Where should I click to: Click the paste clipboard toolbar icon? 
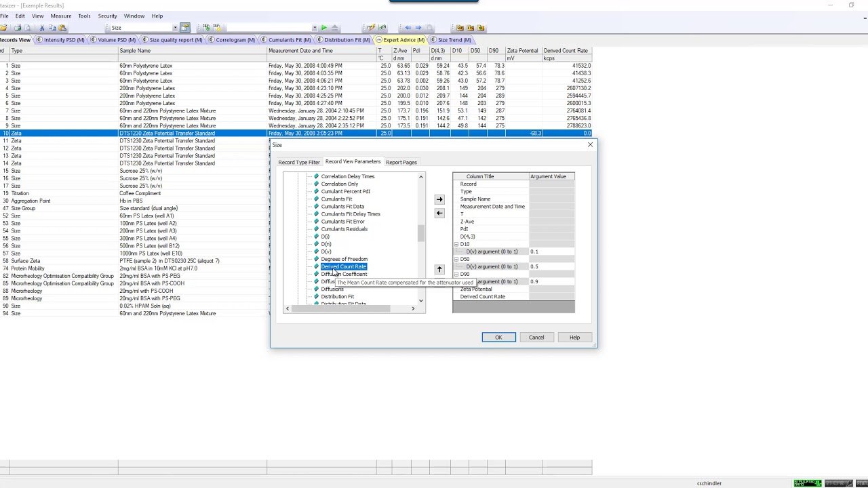pyautogui.click(x=62, y=28)
